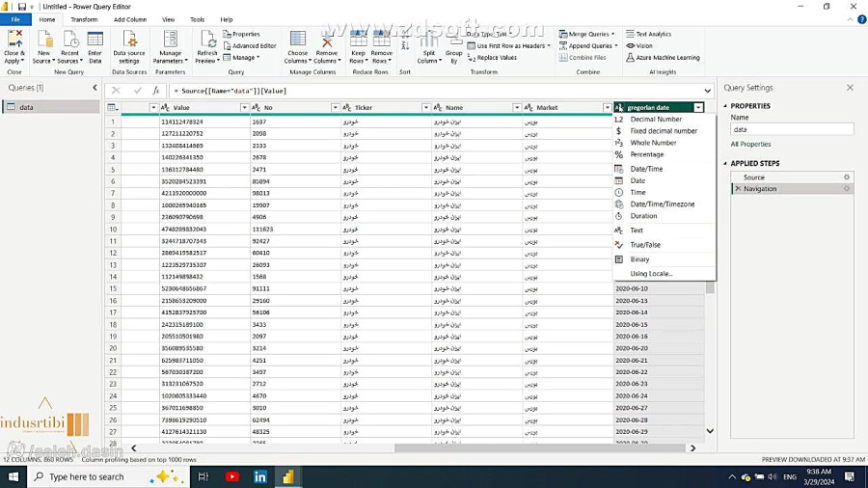Switch to the Transform tab

(84, 19)
